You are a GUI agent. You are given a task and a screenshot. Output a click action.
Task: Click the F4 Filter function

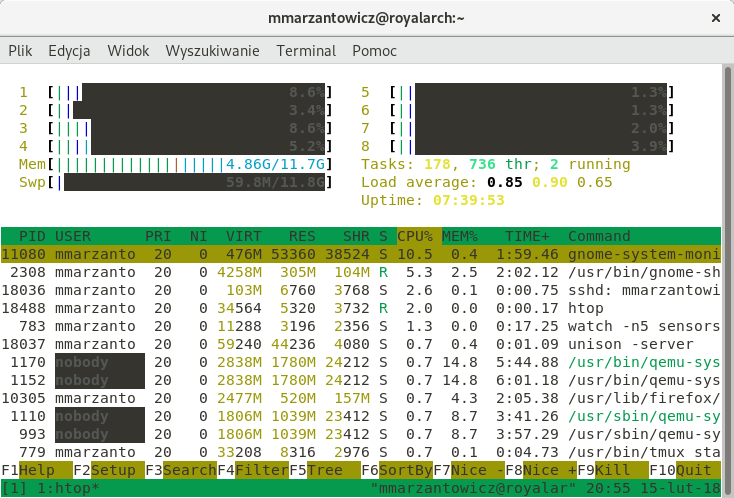[x=253, y=470]
